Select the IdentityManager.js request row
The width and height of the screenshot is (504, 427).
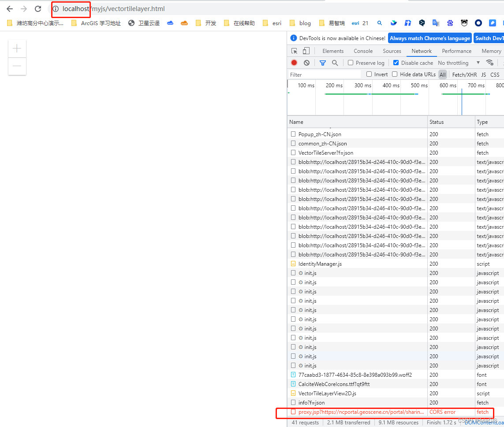[396, 264]
